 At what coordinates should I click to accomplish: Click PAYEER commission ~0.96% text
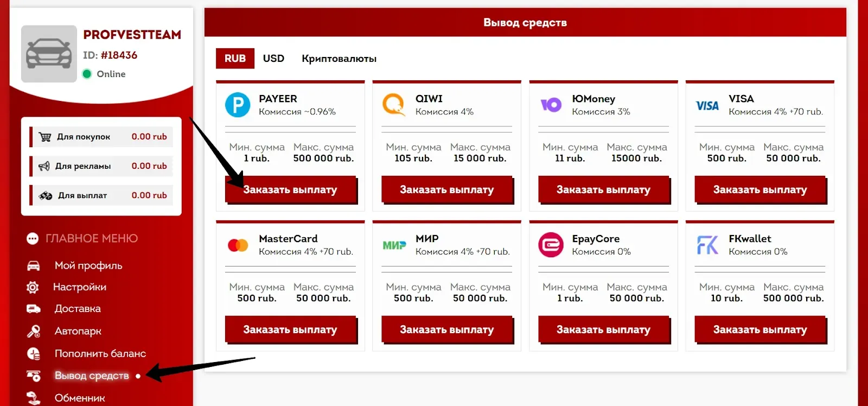[x=297, y=112]
